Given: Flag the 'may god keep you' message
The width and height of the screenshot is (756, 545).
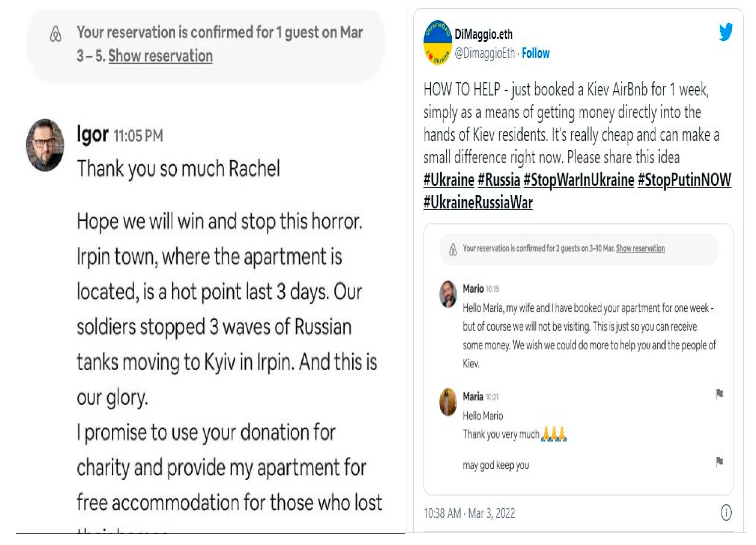Looking at the screenshot, I should (719, 462).
